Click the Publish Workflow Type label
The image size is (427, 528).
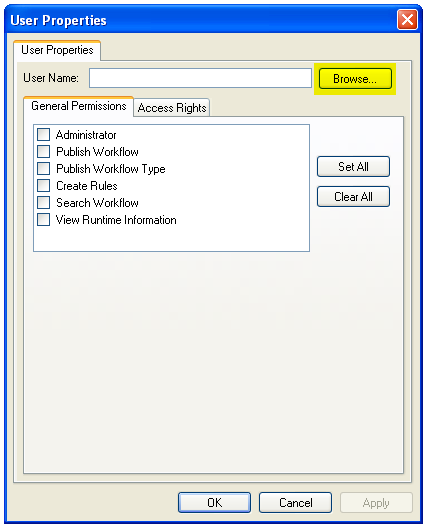111,169
